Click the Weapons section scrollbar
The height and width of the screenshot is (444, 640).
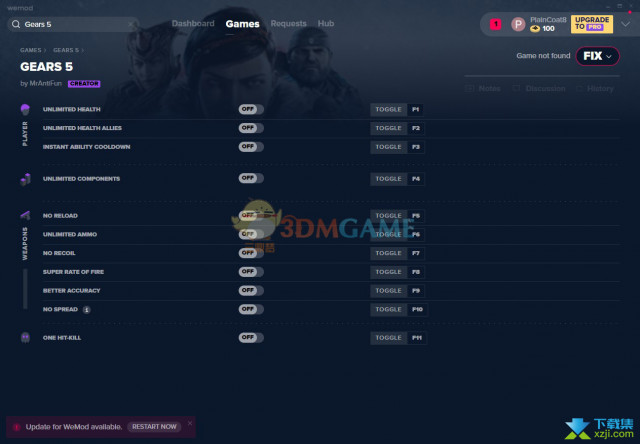25,289
